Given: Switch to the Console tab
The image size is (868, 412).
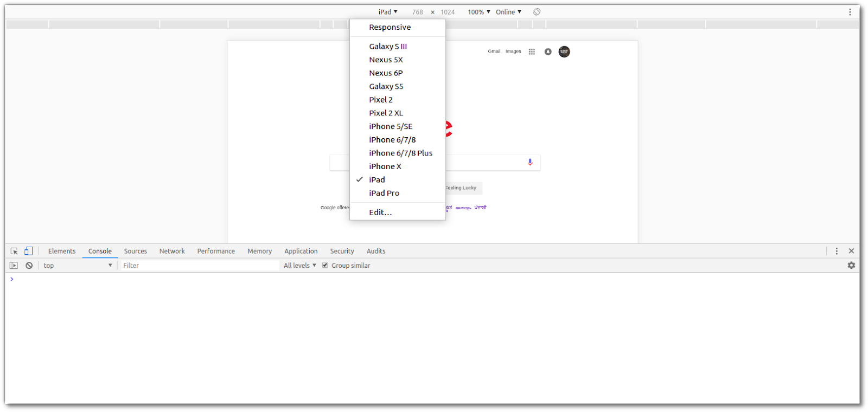Looking at the screenshot, I should pos(100,251).
